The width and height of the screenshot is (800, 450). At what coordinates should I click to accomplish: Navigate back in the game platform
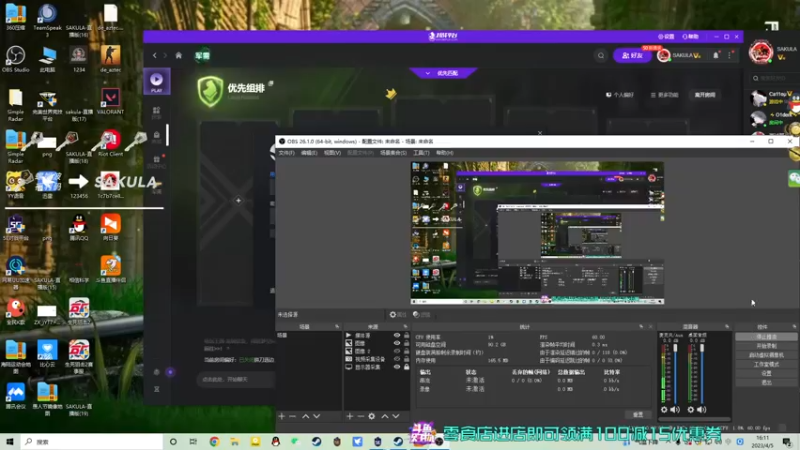(155, 55)
